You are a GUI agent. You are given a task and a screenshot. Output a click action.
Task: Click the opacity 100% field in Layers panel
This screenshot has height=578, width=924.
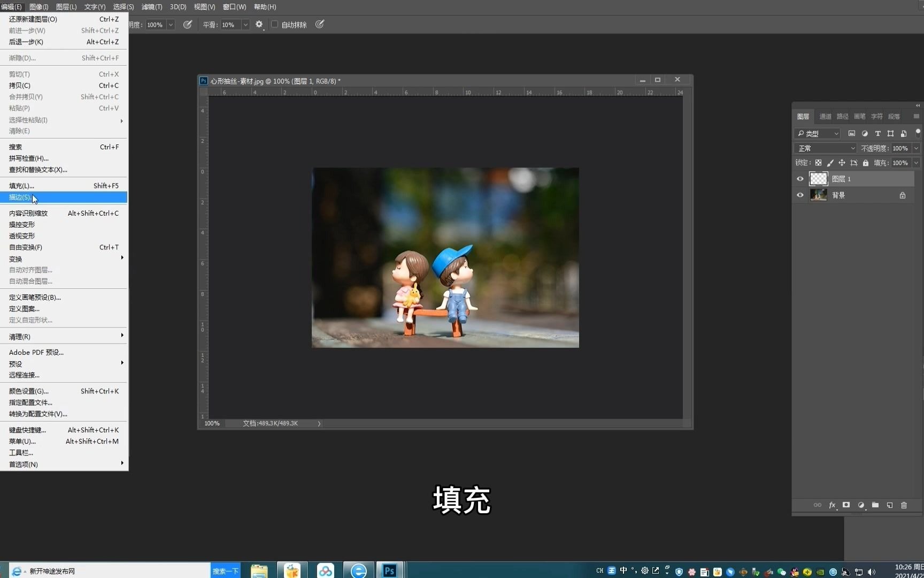click(900, 148)
